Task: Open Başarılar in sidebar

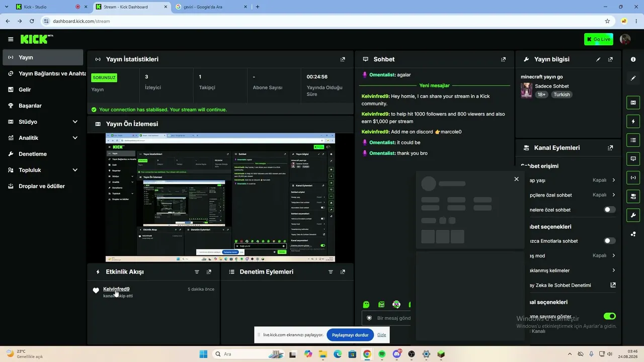Action: pyautogui.click(x=43, y=106)
